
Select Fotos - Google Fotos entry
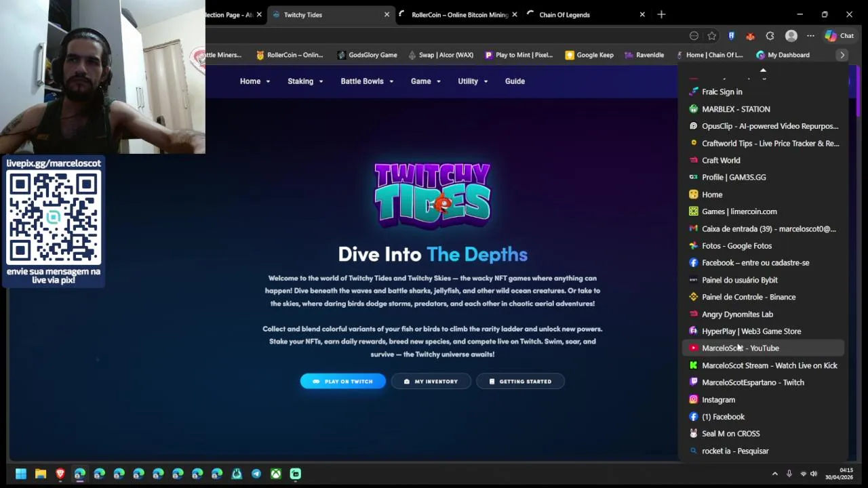tap(763, 246)
